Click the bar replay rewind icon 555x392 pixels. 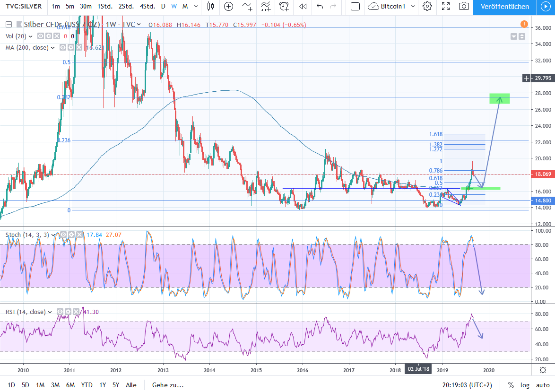pyautogui.click(x=303, y=6)
